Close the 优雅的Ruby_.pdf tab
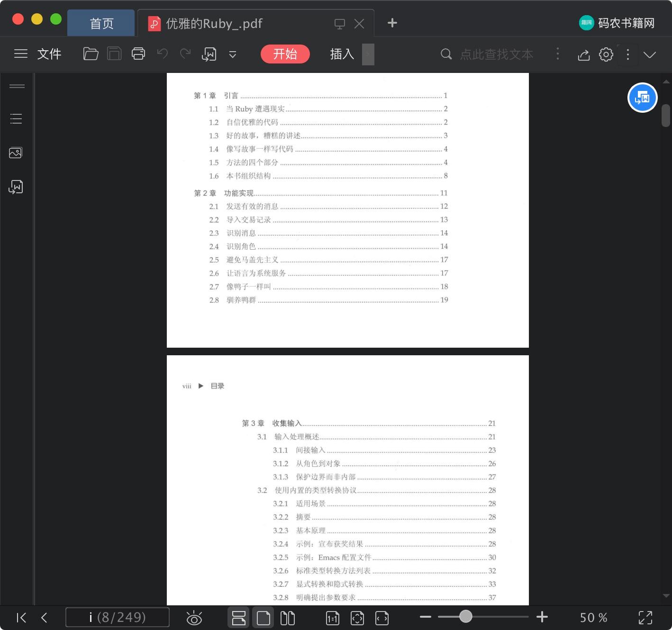 [359, 24]
